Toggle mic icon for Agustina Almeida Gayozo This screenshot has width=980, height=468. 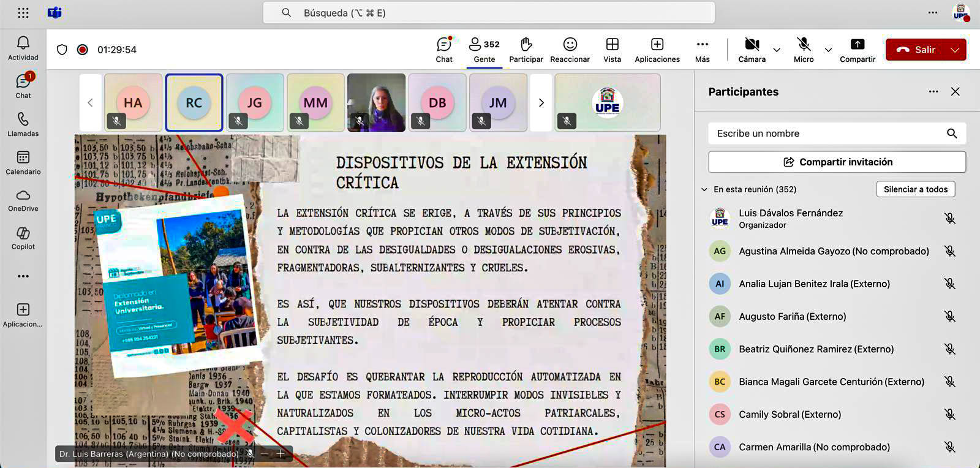click(x=950, y=251)
